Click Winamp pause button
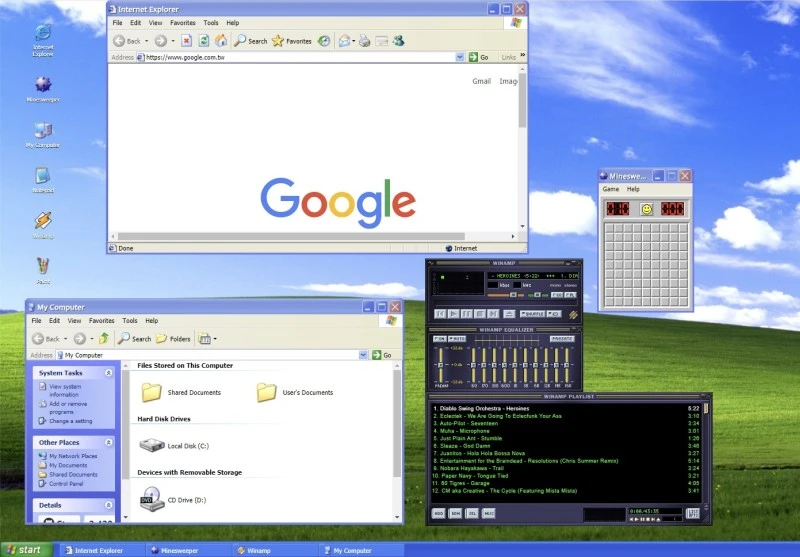Viewport: 800px width, 557px height. (x=466, y=314)
